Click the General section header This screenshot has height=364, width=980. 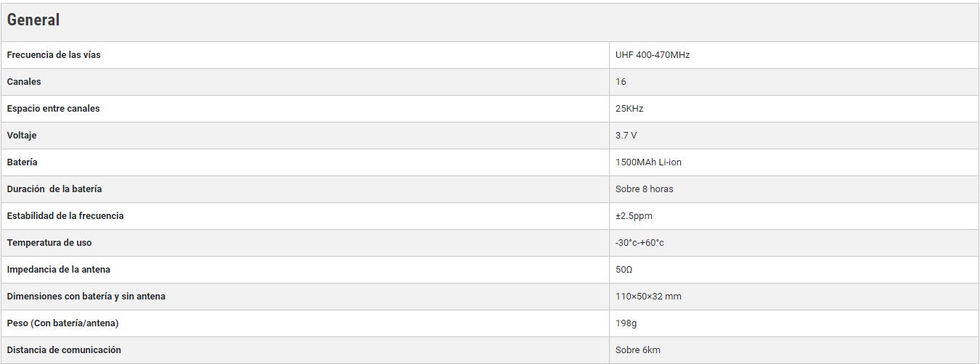pos(33,20)
